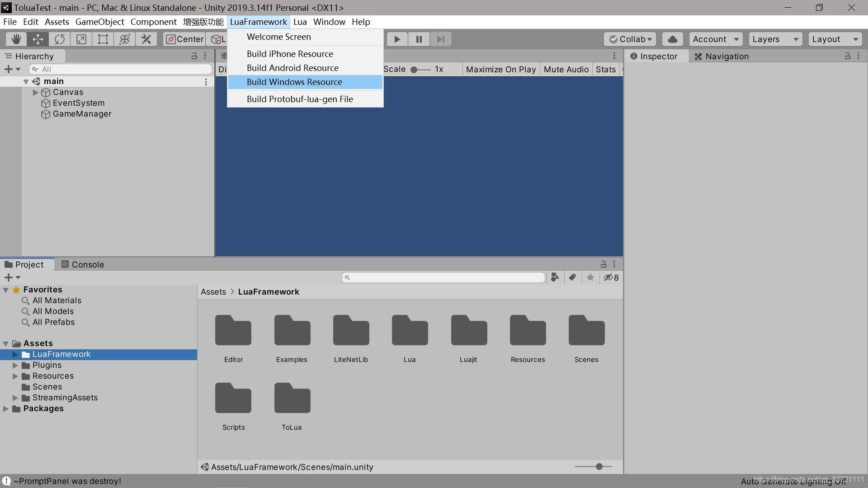Switch to the Console tab
Viewport: 868px width, 488px height.
(87, 264)
